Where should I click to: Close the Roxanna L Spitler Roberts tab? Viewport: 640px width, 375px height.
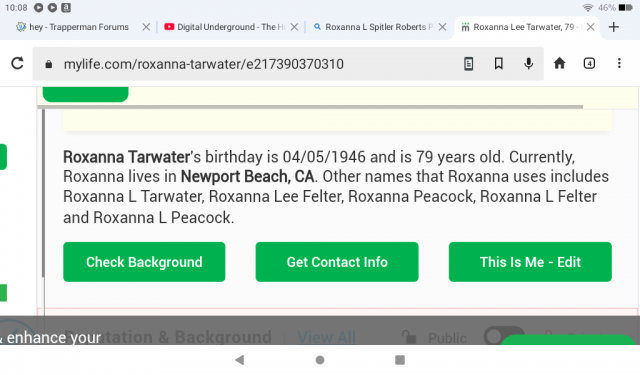click(x=442, y=27)
